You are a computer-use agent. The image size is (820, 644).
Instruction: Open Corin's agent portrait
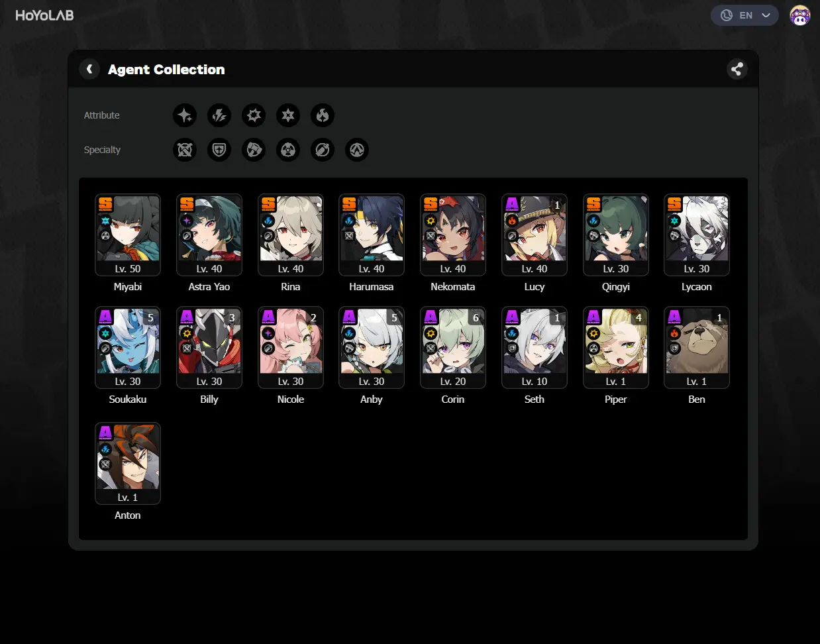[x=453, y=347]
